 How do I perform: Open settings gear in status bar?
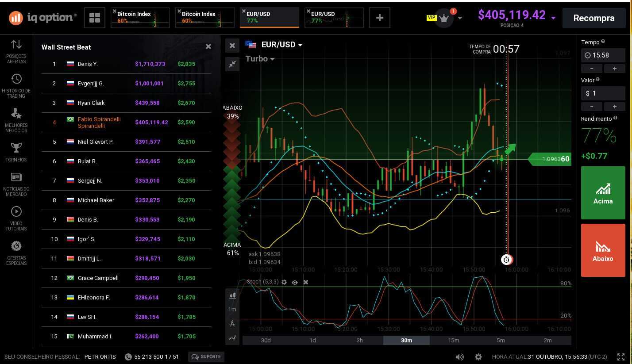(478, 356)
